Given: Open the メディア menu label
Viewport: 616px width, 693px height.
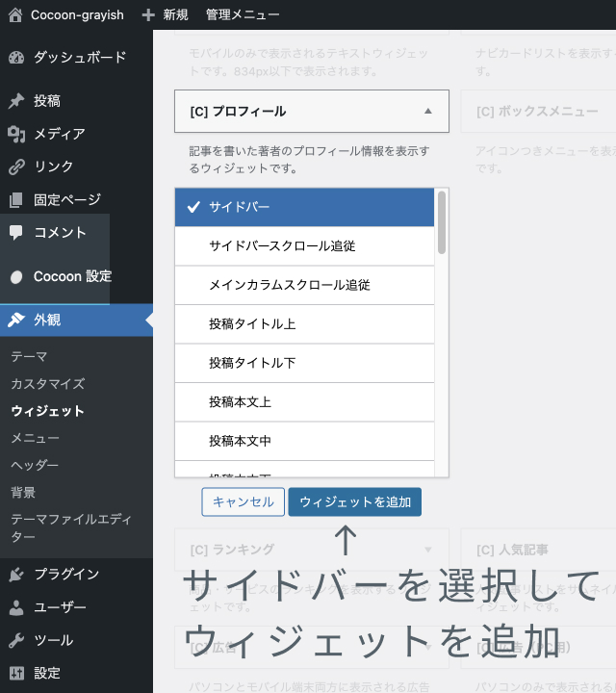Looking at the screenshot, I should pos(60,134).
